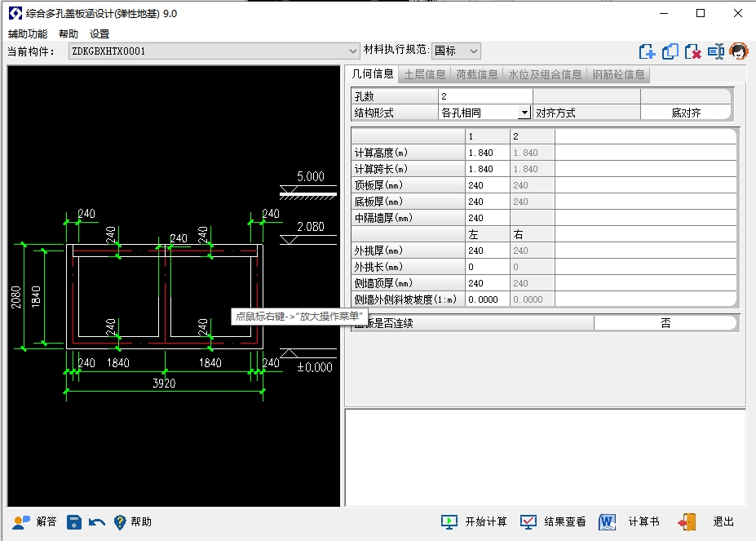Expand the 结构形式 各孔相同 dropdown
The height and width of the screenshot is (541, 756).
pos(524,113)
